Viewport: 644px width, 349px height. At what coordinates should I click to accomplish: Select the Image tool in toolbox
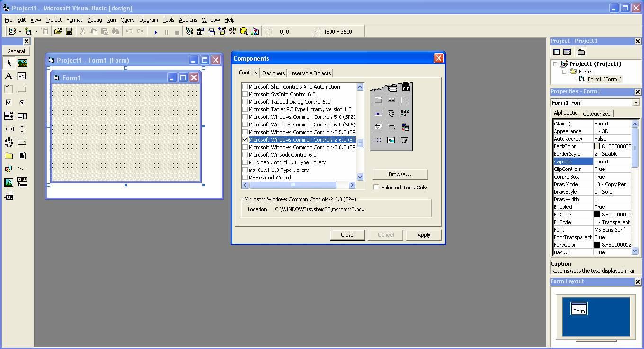tap(9, 182)
